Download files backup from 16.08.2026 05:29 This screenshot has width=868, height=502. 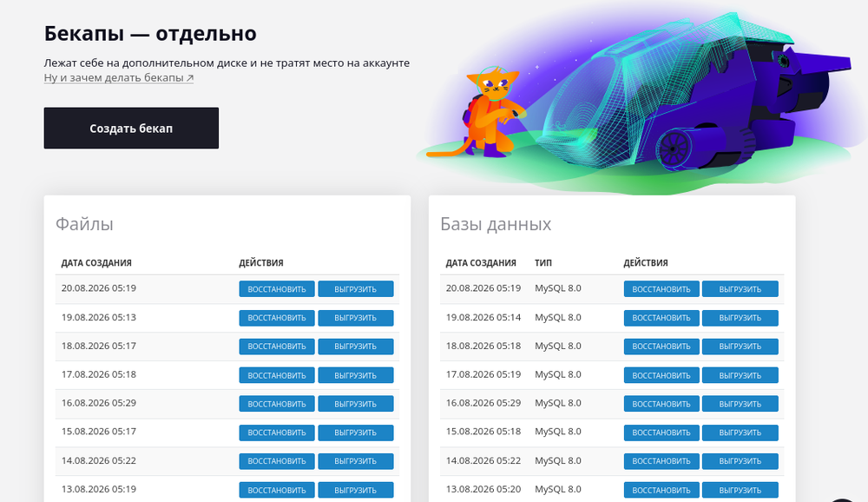point(355,403)
